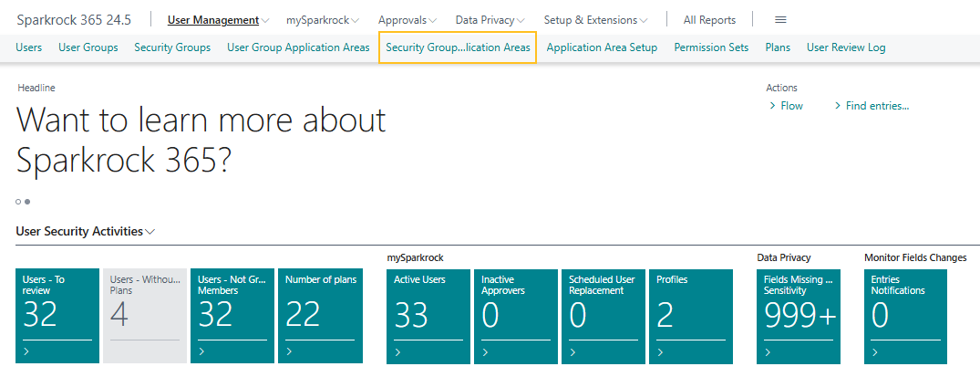Screen dimensions: 980x377
Task: Select the first headline page dot
Action: 18,201
